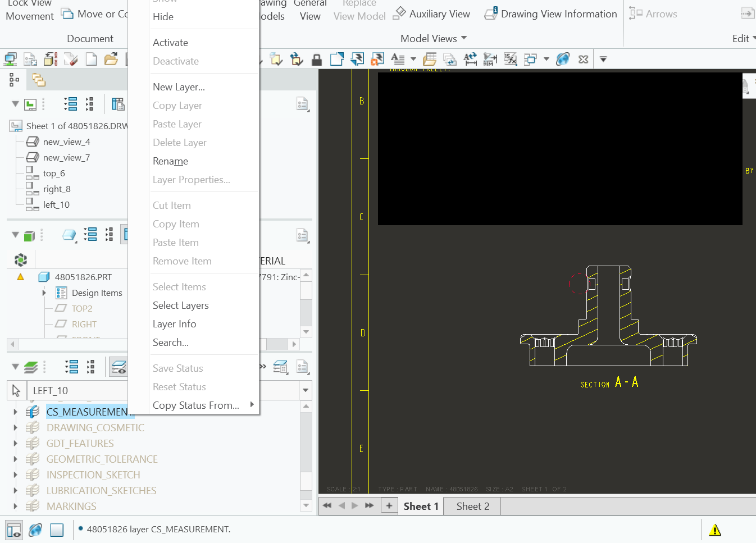Screen dimensions: 756x543
Task: Toggle the highlighted layer display button above LEFT_10
Action: (x=118, y=366)
